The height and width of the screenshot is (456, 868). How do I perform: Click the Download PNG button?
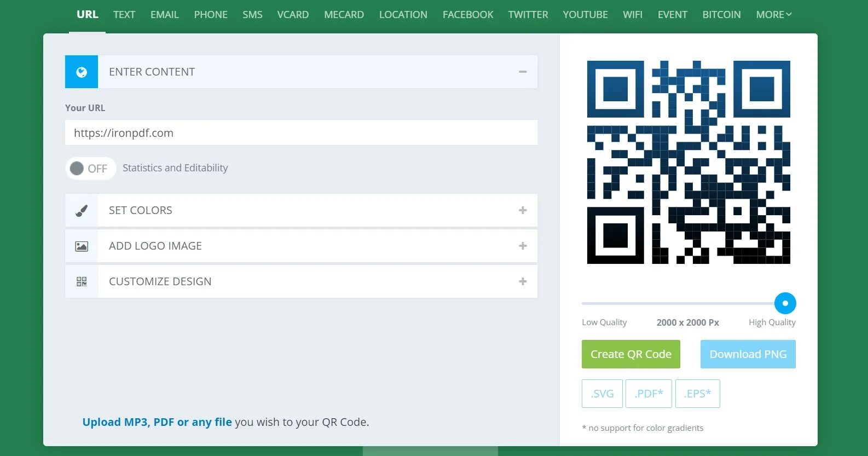click(748, 354)
